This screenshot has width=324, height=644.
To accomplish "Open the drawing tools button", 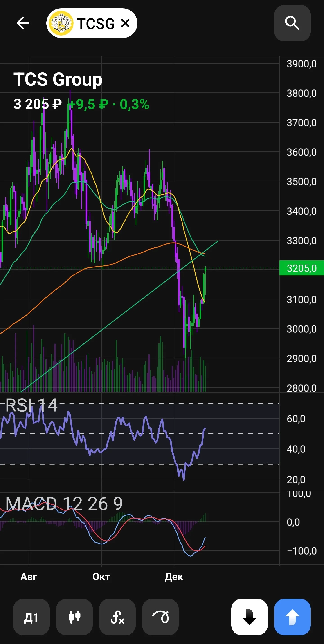I will point(160,617).
